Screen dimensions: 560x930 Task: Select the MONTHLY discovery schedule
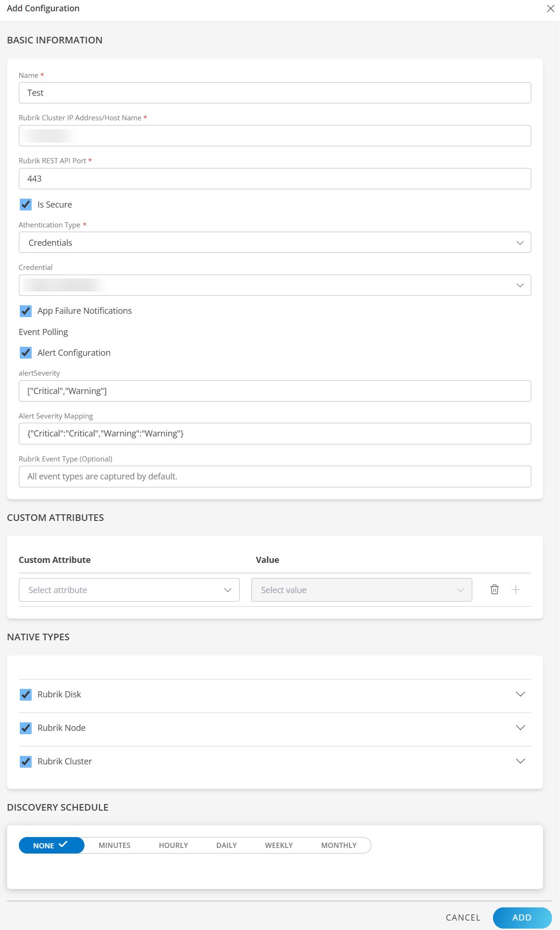[x=339, y=845]
